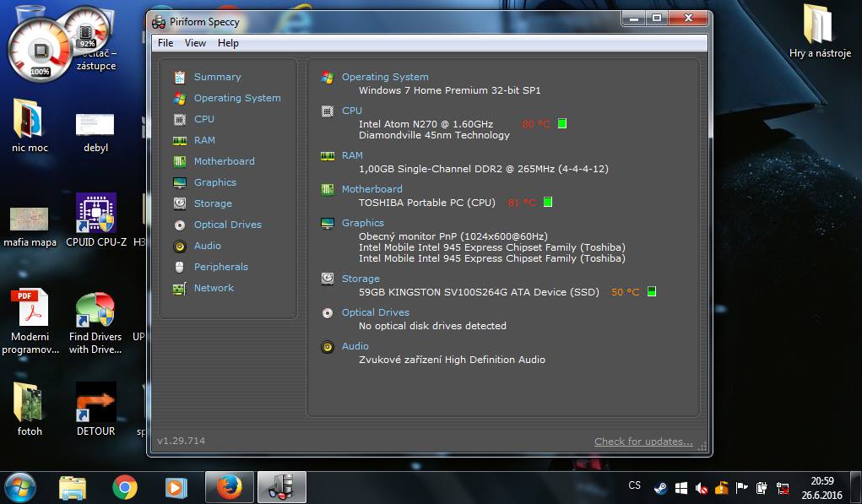
Task: Click Check for updates link
Action: pyautogui.click(x=643, y=442)
